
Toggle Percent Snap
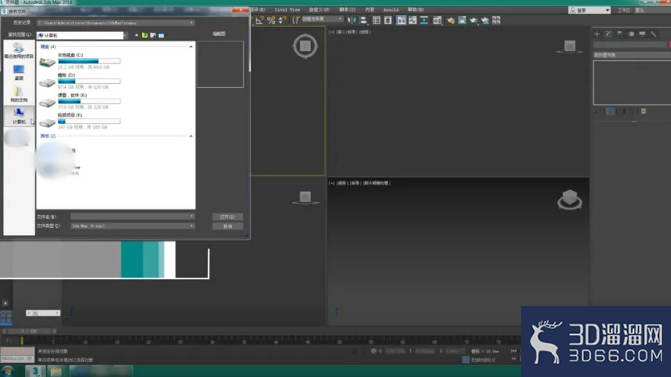click(271, 20)
